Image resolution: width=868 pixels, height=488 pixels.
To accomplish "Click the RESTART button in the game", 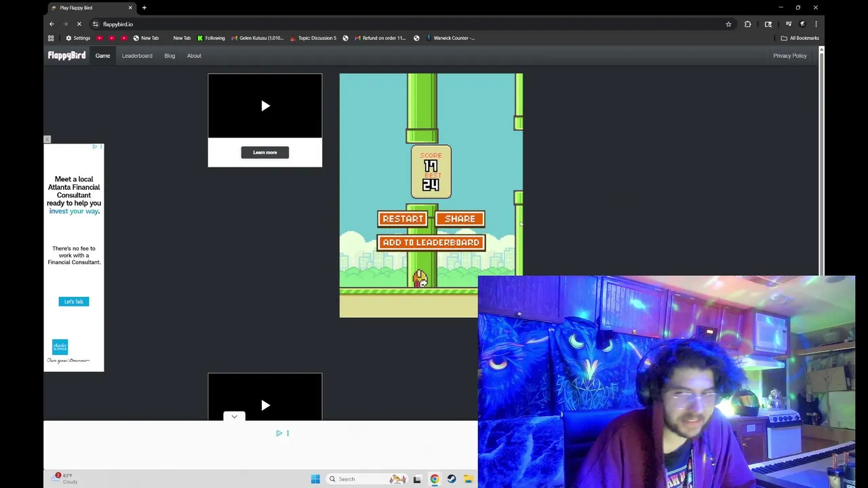I will (x=403, y=219).
